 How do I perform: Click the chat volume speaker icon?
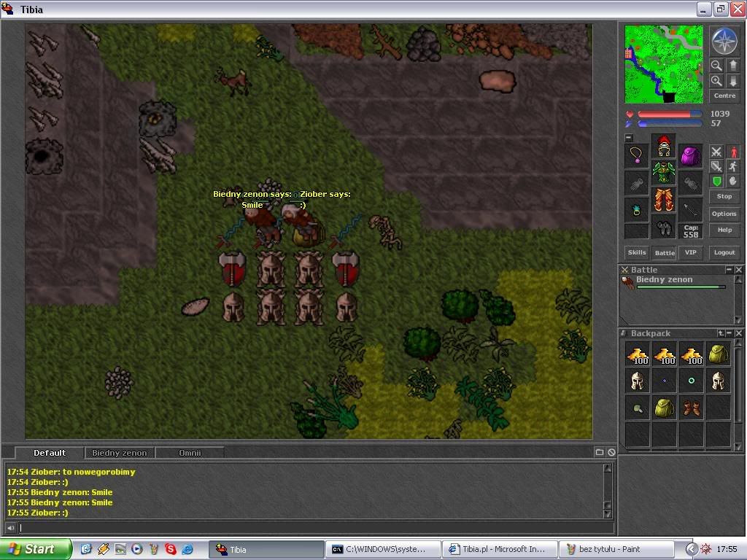coord(10,528)
